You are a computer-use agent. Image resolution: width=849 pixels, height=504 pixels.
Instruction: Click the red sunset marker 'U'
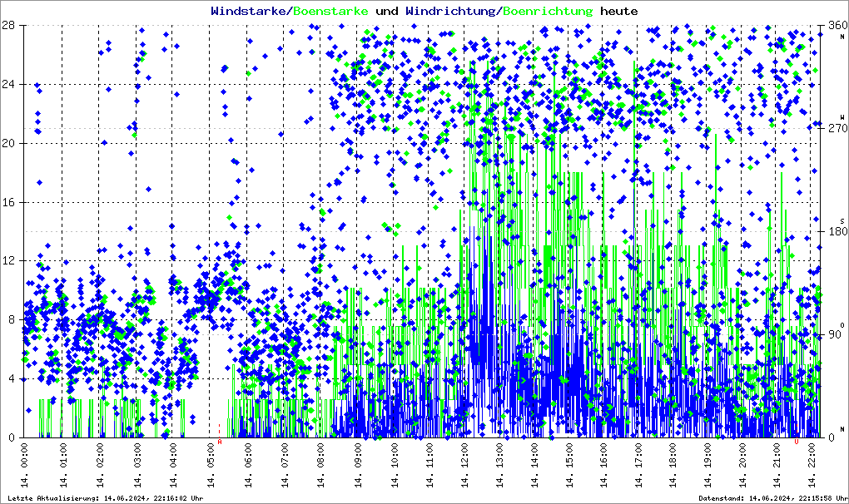tap(796, 442)
